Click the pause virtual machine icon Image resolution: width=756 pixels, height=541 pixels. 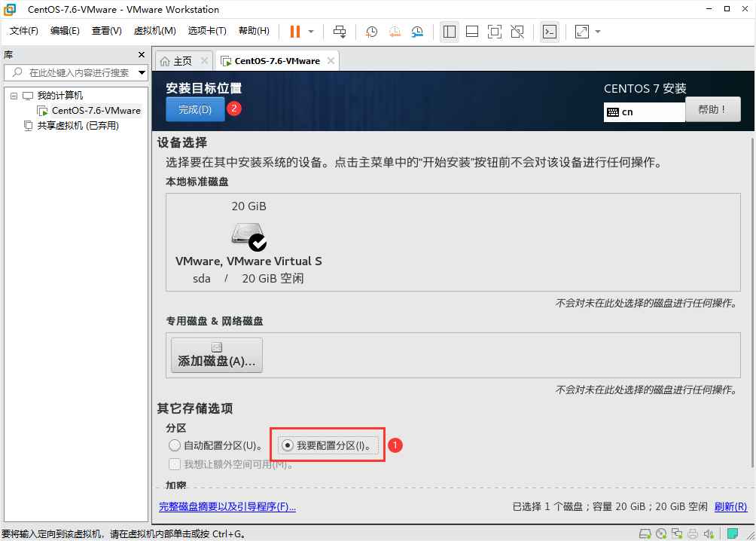click(x=295, y=32)
